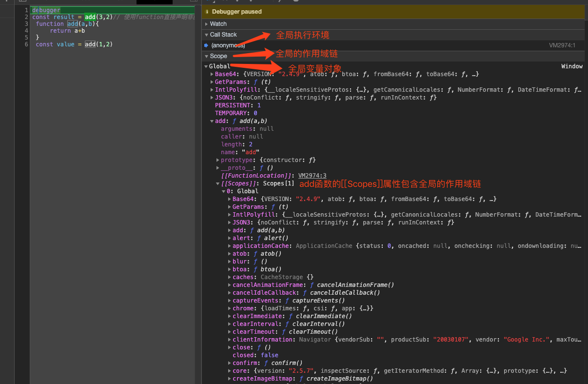Expand the clientInformation: Navigator entry
The height and width of the screenshot is (384, 588).
(x=230, y=340)
